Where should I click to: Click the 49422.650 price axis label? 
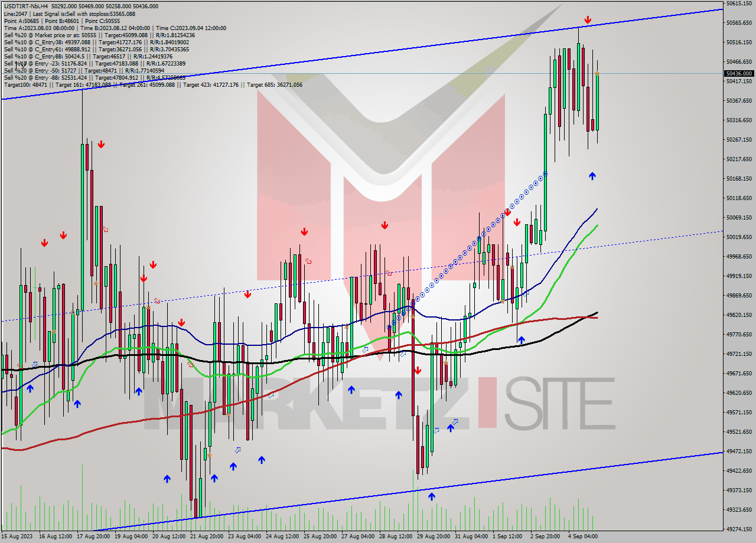point(739,471)
